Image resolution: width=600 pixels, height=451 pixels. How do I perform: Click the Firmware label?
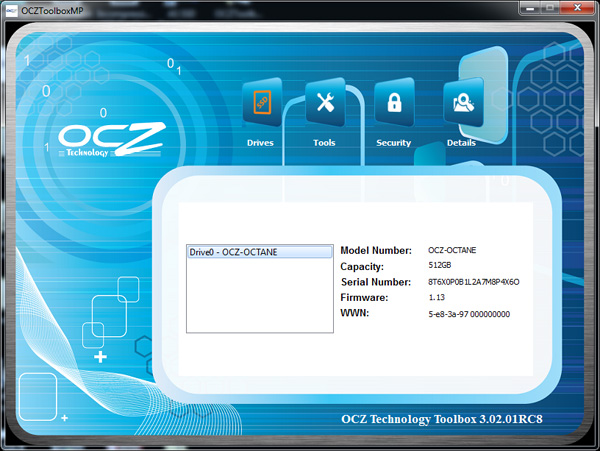point(364,298)
